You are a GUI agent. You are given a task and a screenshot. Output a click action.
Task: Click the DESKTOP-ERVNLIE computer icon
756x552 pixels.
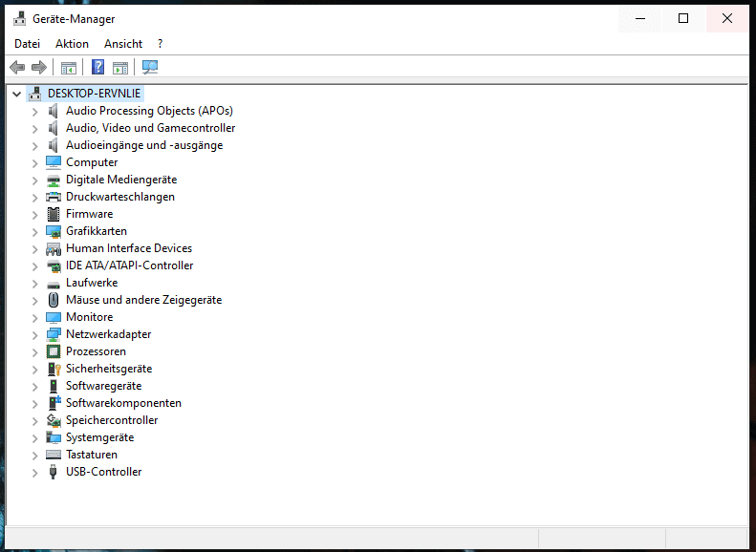pos(34,94)
